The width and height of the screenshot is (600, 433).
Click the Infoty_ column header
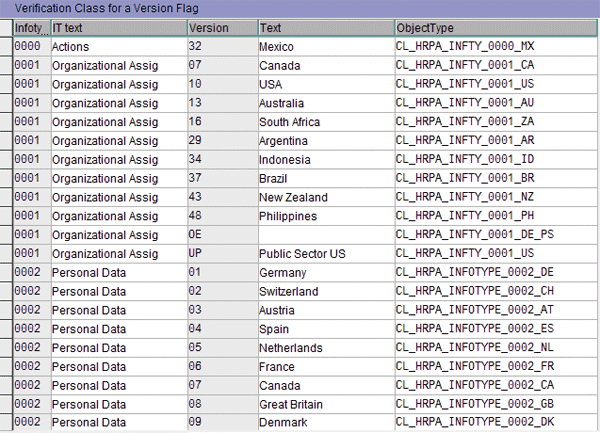pyautogui.click(x=29, y=27)
